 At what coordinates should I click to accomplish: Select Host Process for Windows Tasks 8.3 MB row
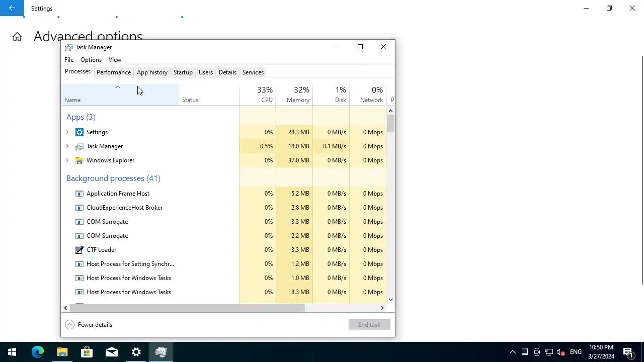pos(223,292)
